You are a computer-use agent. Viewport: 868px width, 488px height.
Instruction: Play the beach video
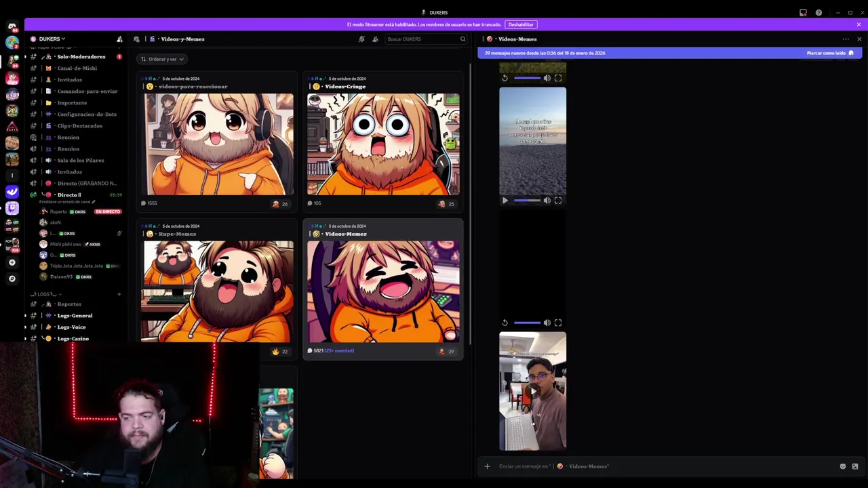(x=505, y=201)
